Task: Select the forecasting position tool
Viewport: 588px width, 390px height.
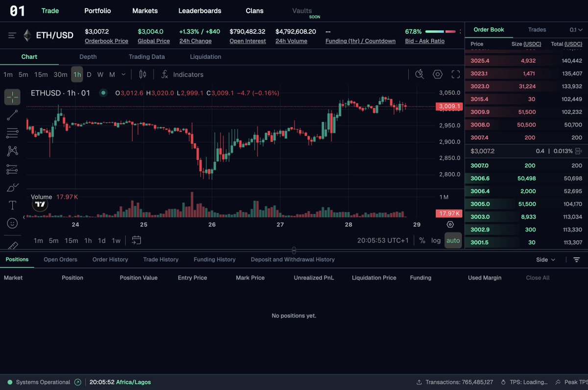Action: click(12, 169)
